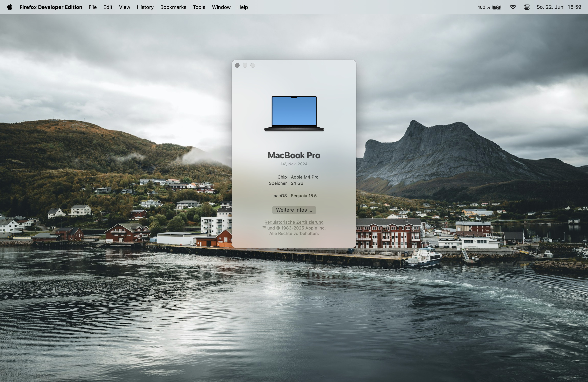Click the 'macOS' label
The width and height of the screenshot is (588, 382).
pos(279,195)
